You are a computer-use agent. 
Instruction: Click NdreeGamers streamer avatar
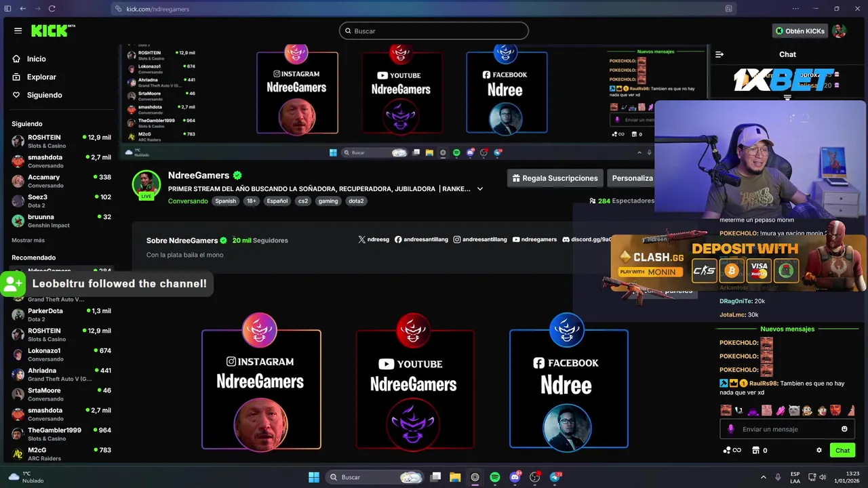click(x=146, y=184)
